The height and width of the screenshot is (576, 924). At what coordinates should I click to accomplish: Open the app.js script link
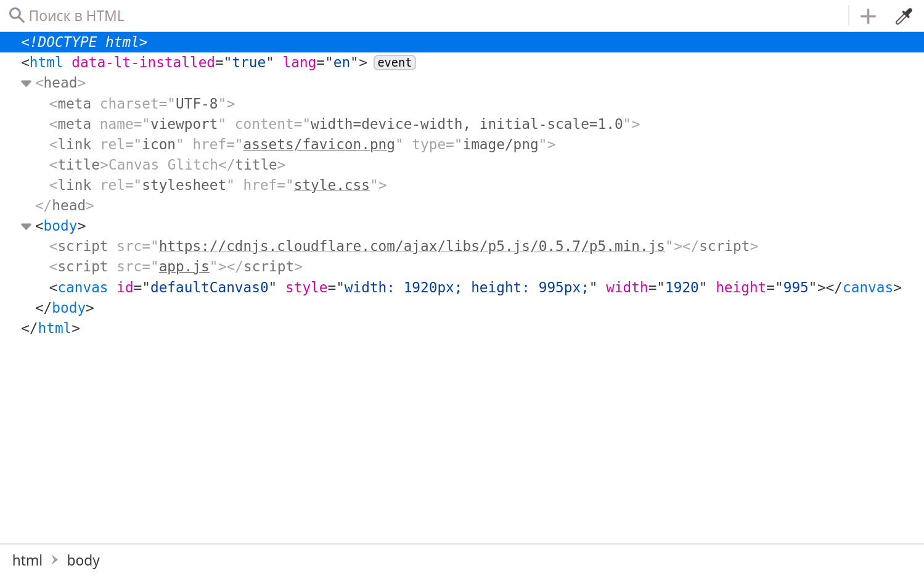184,266
